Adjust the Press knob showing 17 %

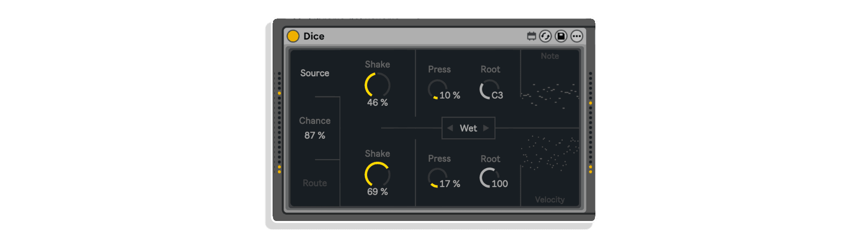(x=437, y=178)
